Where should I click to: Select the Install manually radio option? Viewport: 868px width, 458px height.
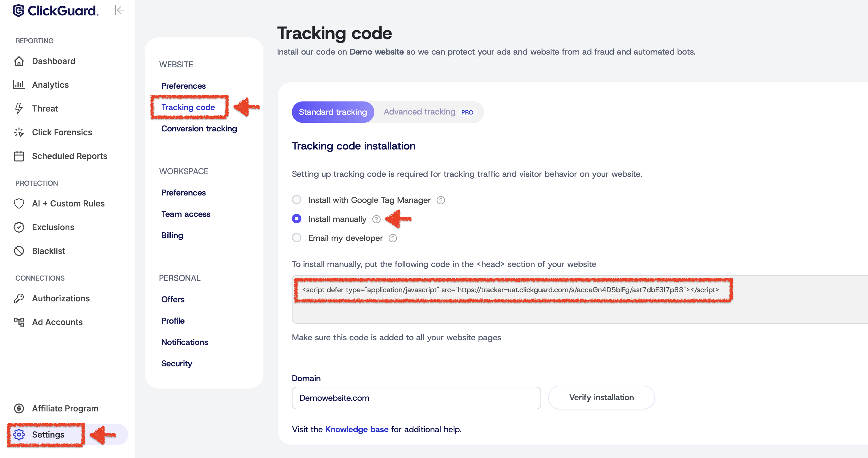[297, 219]
